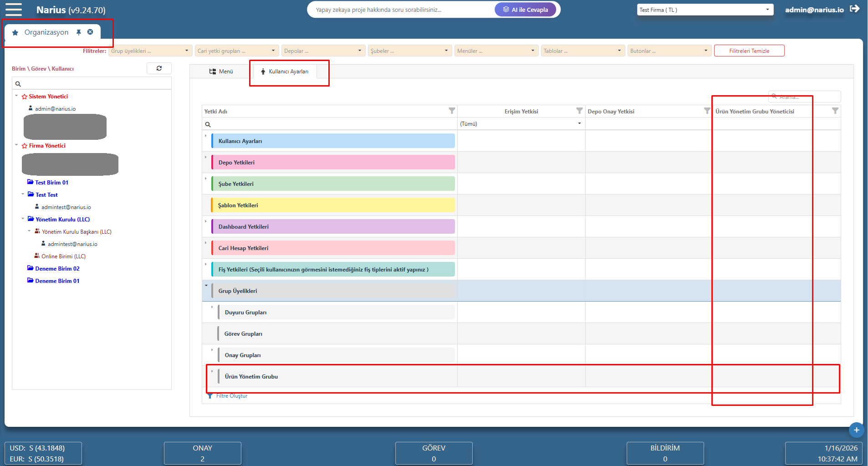The width and height of the screenshot is (868, 466).
Task: Open the BİLDİRİM status panel
Action: 665,453
